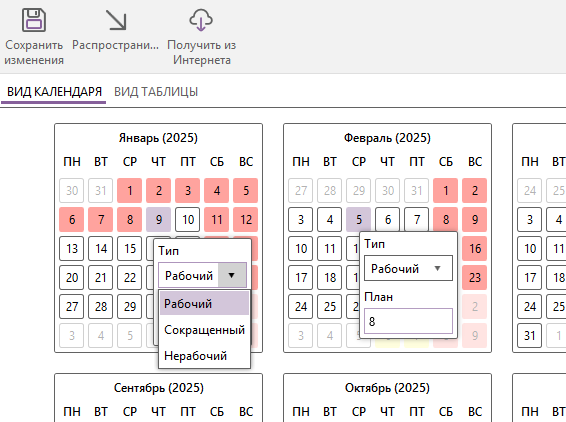Click the get from Internet cloud icon

[x=201, y=20]
